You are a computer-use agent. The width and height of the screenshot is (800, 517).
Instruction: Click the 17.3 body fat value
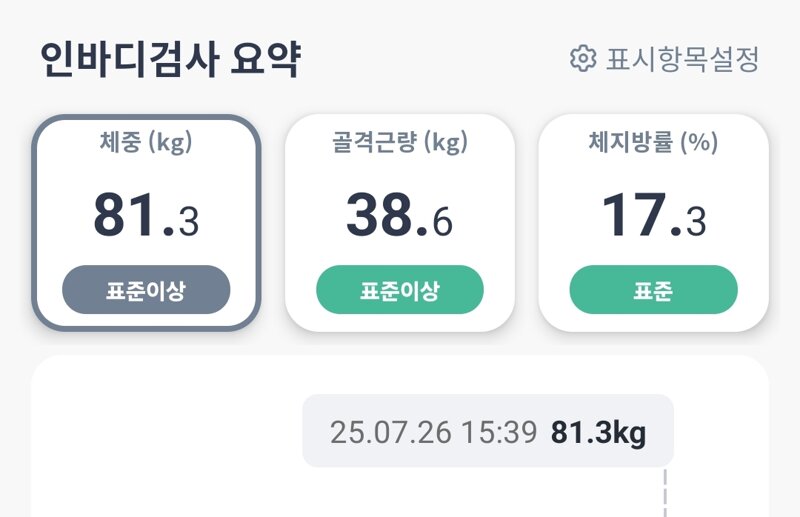[654, 214]
